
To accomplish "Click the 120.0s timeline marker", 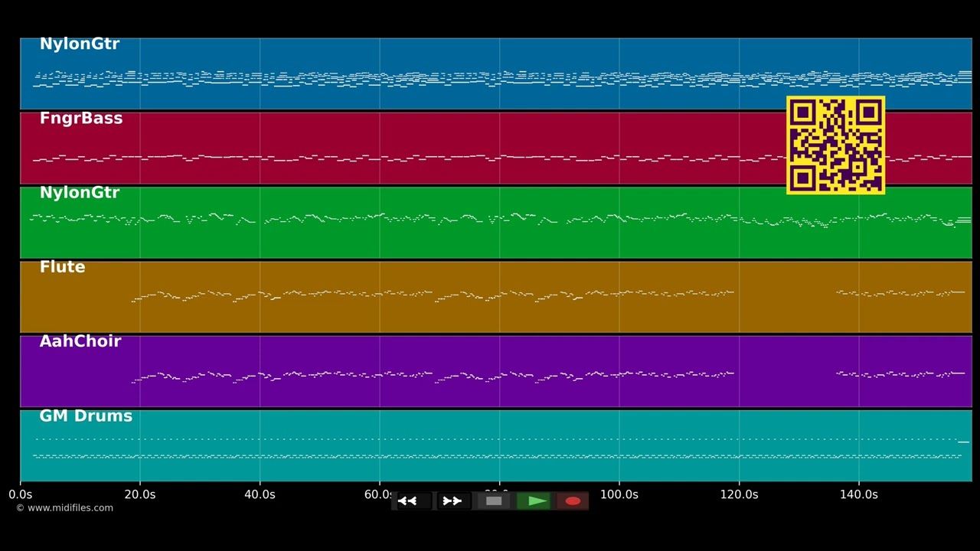I will coord(739,494).
